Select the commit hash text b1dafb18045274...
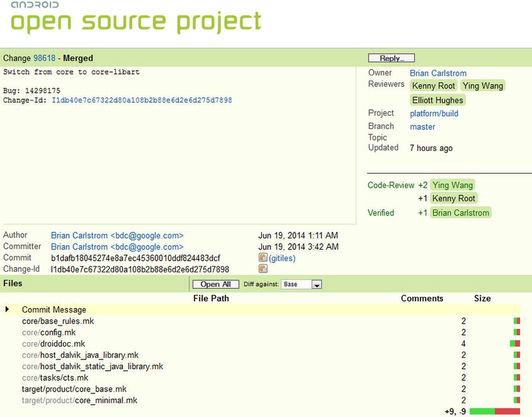The image size is (532, 417). click(135, 258)
